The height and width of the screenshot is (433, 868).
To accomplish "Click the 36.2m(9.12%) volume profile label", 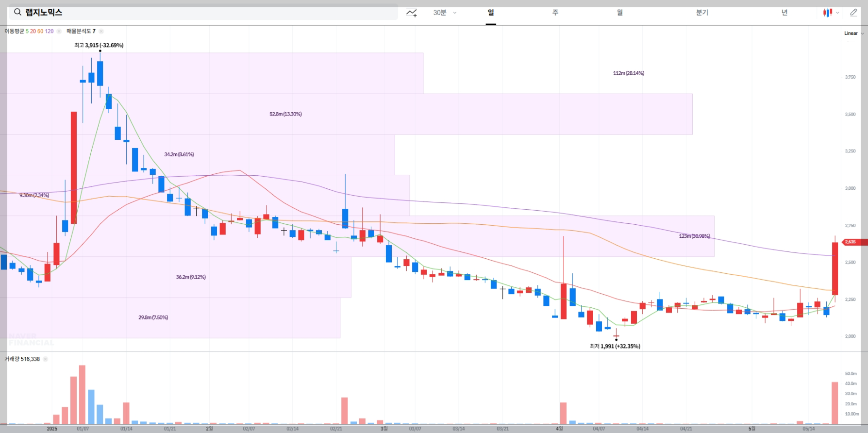I will [191, 277].
